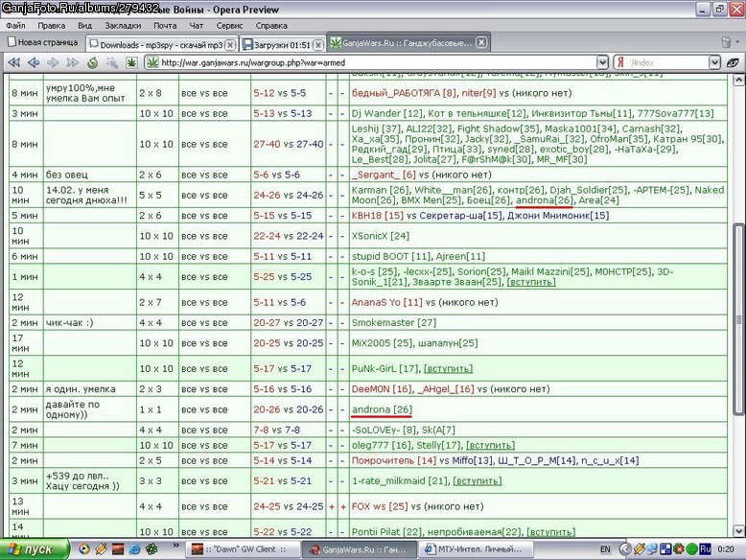Open the Yandex search engine dropdown
Viewport: 746px width, 560px height.
click(714, 62)
